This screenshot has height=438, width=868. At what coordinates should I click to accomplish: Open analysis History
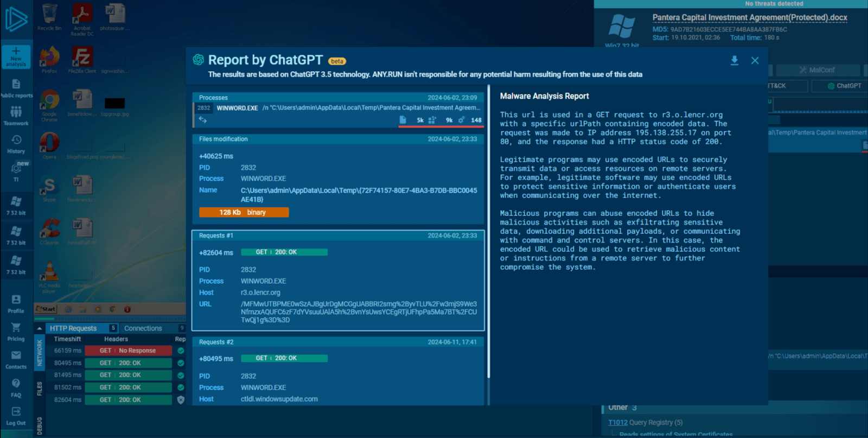click(x=16, y=144)
